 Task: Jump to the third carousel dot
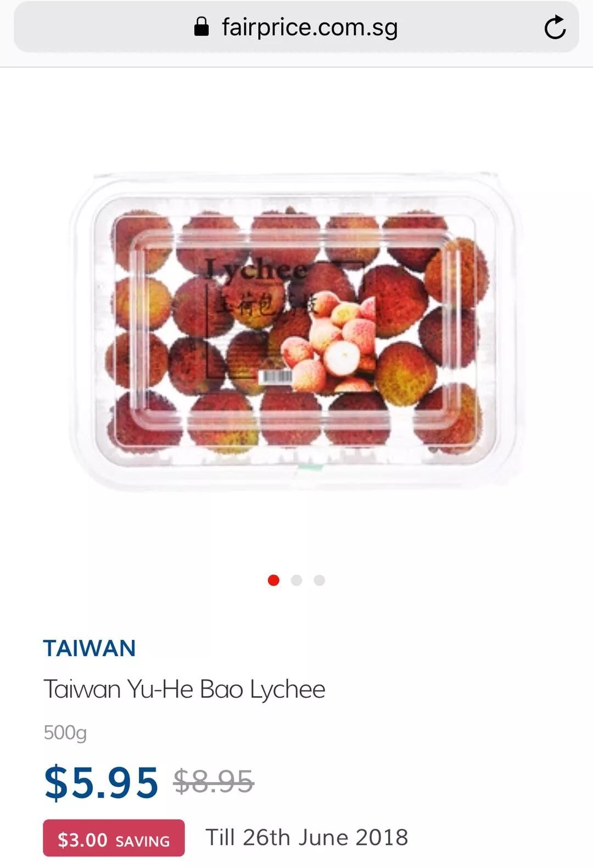(320, 580)
